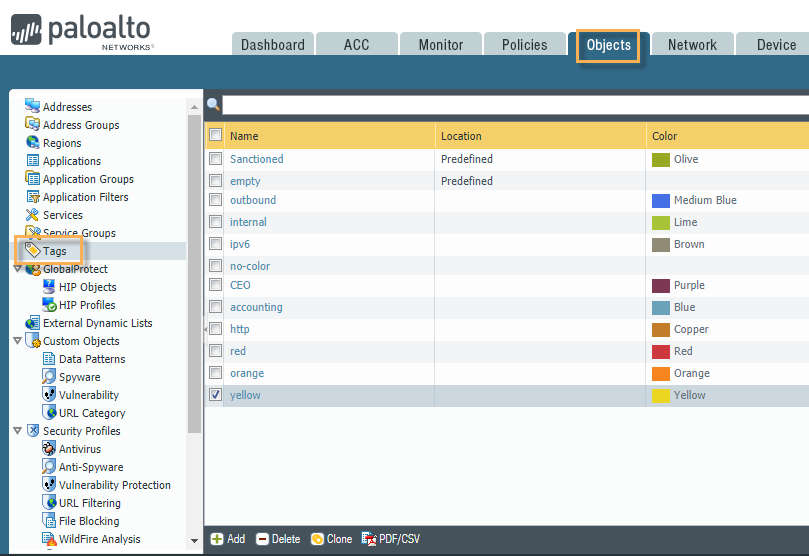Check the orange tag checkbox

coord(215,373)
